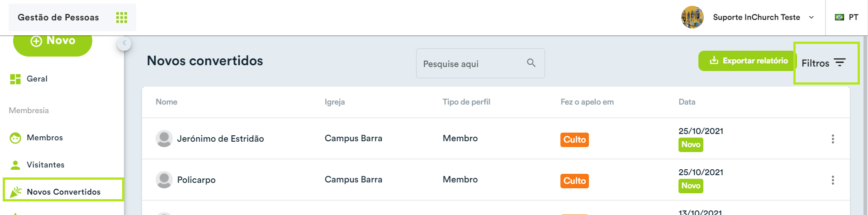Open PT language selector
868x215 pixels.
coord(846,17)
